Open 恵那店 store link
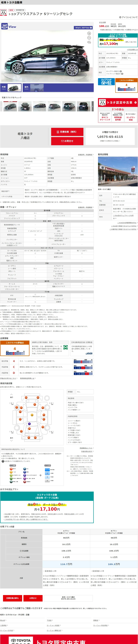 [x=96, y=620]
